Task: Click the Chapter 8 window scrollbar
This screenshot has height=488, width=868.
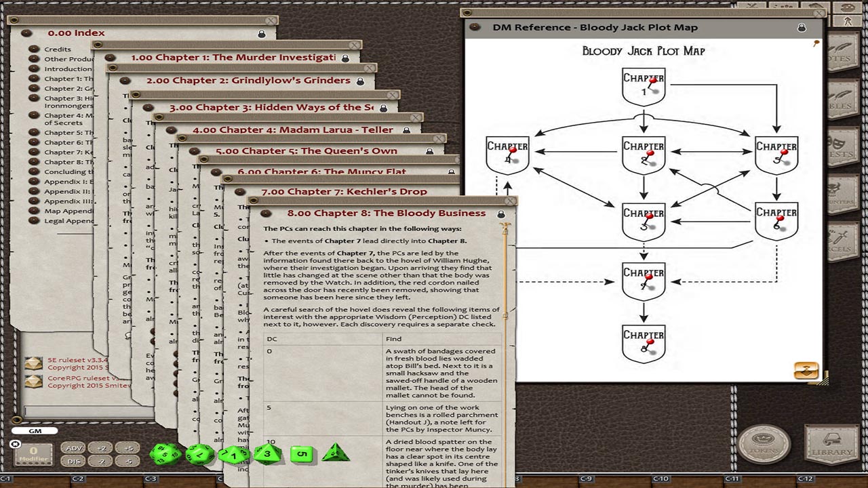Action: (505, 271)
